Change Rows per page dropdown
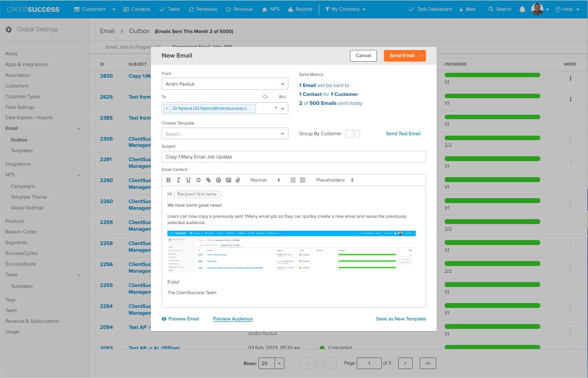Screen dimensions: 588x378 coord(271,363)
